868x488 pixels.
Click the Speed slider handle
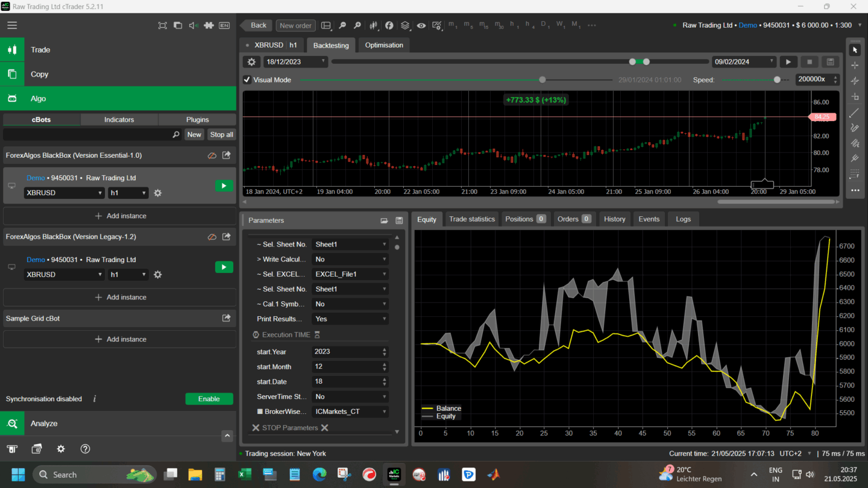pos(777,80)
